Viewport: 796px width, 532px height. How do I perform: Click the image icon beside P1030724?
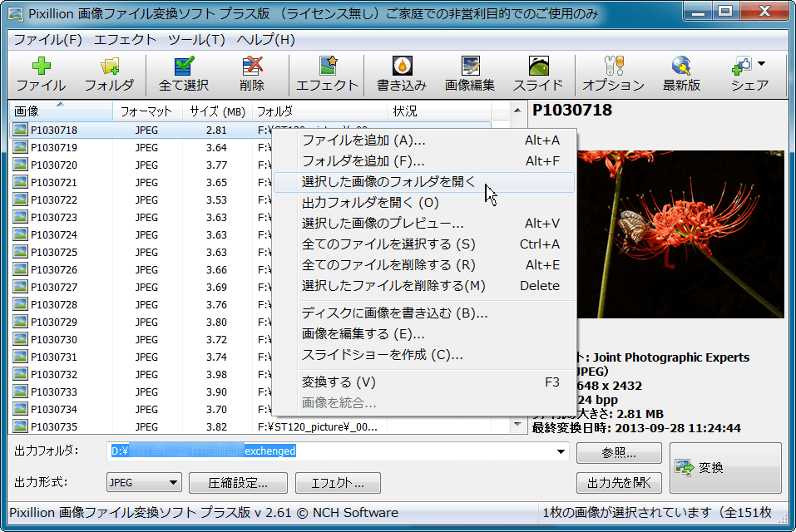(20, 234)
